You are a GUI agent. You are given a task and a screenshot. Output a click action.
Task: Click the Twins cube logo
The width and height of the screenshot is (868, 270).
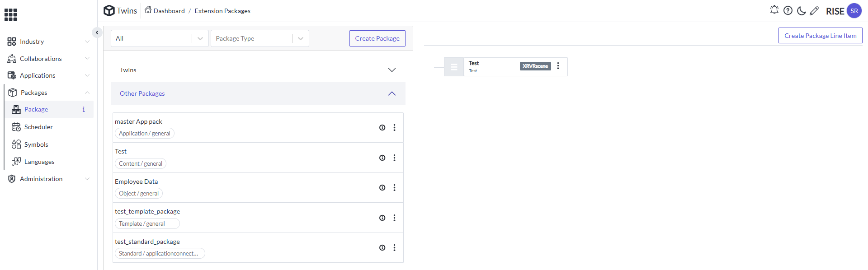[109, 10]
